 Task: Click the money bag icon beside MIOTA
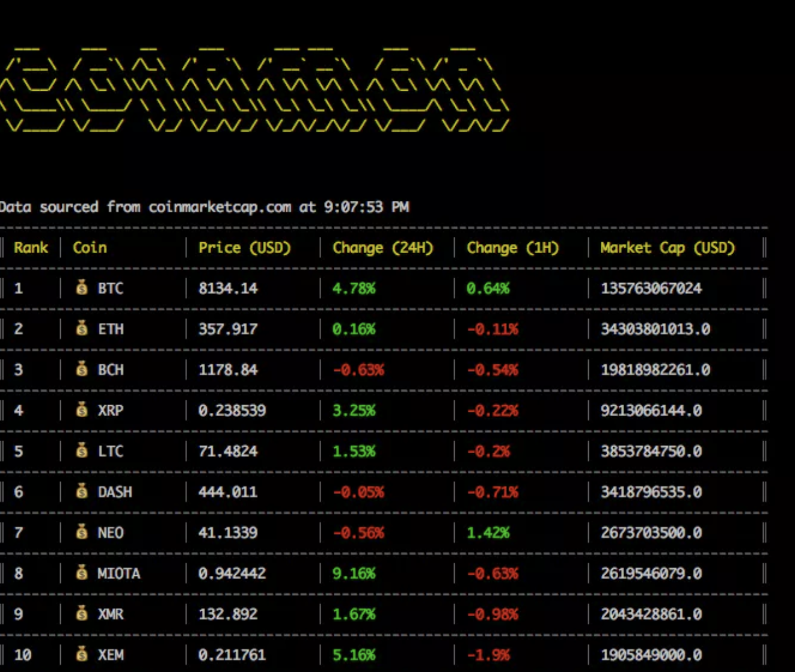[82, 573]
